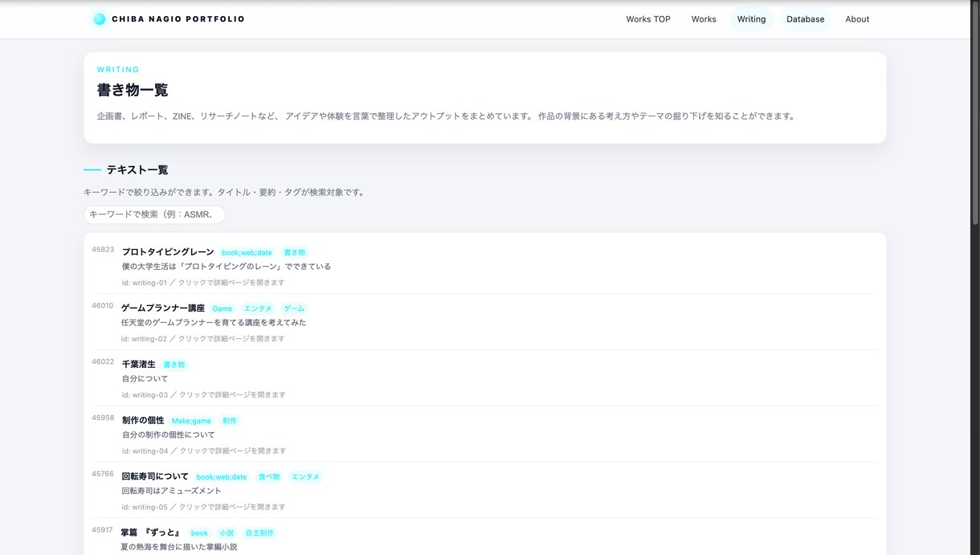Click the summary text 自分について

[145, 379]
